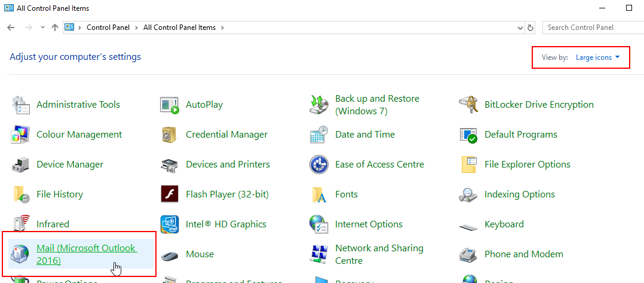Open the File History link

[x=60, y=194]
